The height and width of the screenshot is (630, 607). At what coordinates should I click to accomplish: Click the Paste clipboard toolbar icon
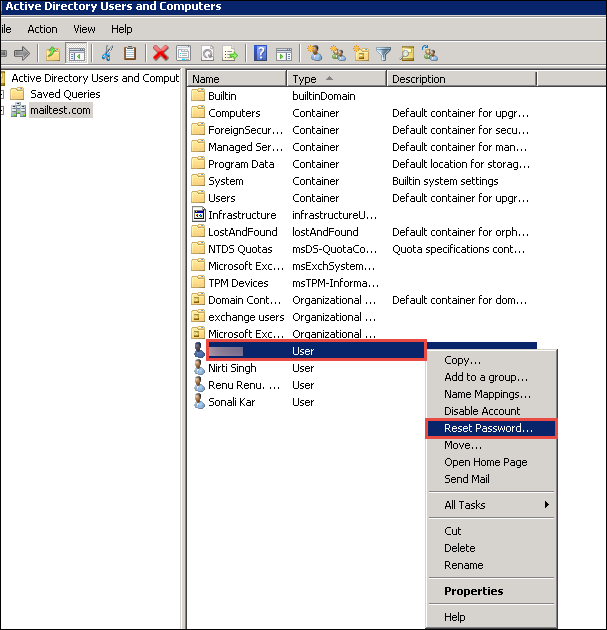pyautogui.click(x=130, y=53)
